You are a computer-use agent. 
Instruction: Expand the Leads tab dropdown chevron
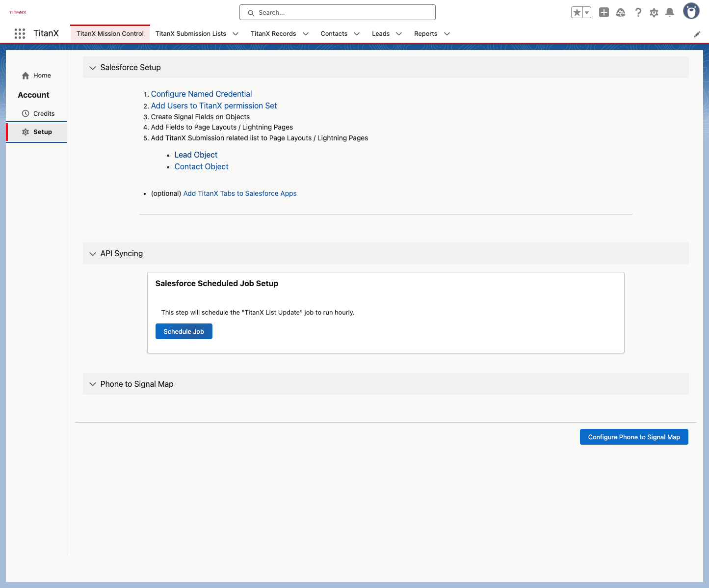click(x=399, y=34)
